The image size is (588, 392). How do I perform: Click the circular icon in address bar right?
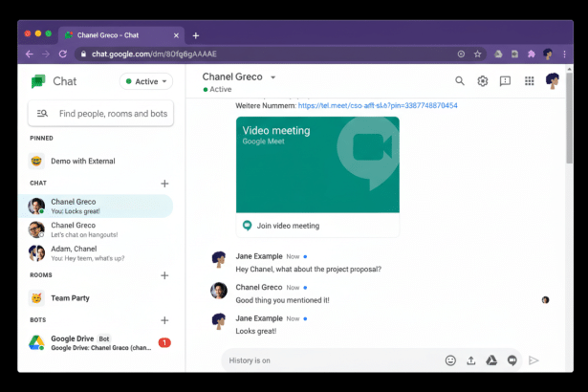[461, 54]
